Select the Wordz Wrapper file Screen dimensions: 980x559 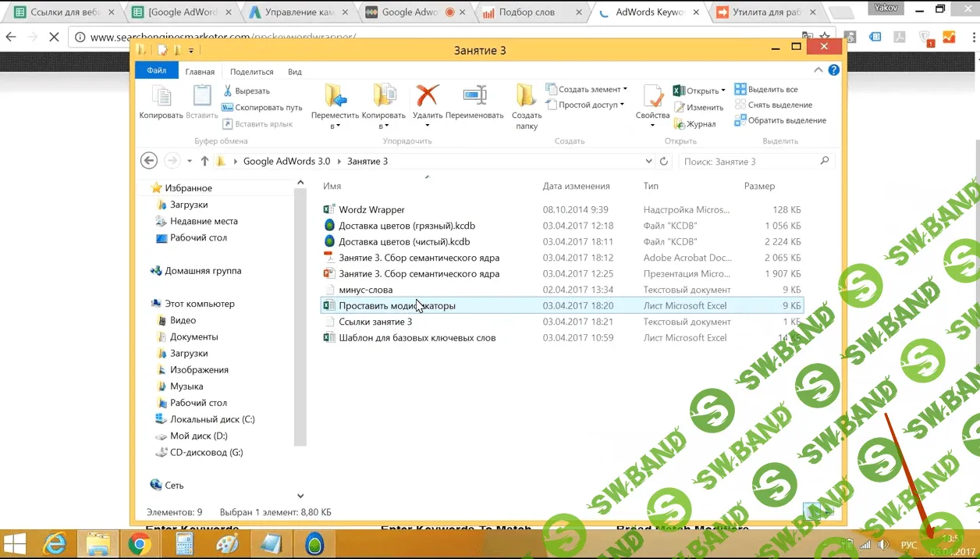371,210
